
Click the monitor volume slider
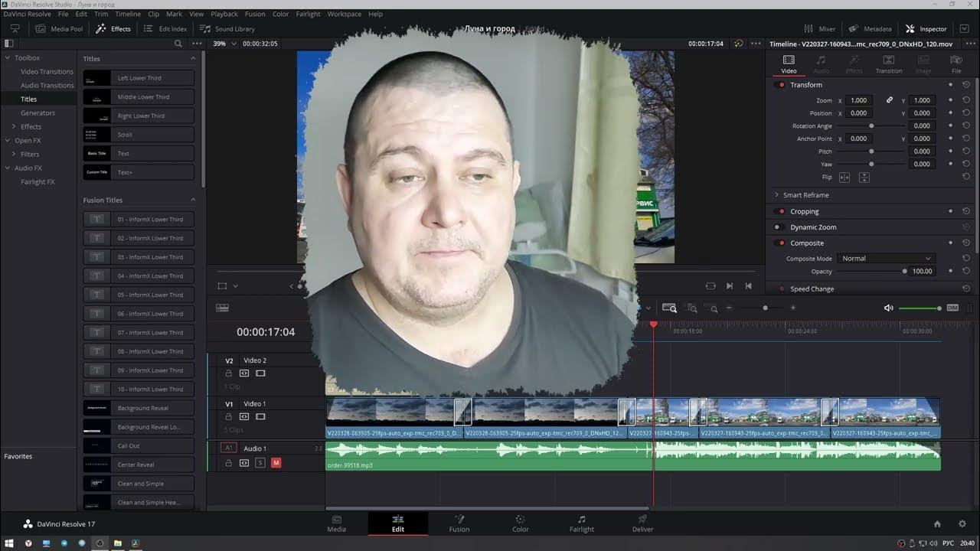(920, 308)
